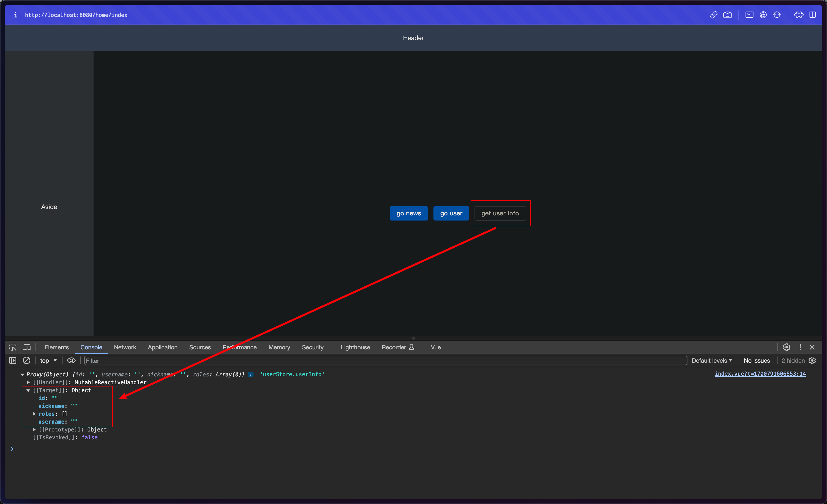Viewport: 827px width, 504px height.
Task: Click the settings gear icon in DevTools
Action: pos(786,346)
